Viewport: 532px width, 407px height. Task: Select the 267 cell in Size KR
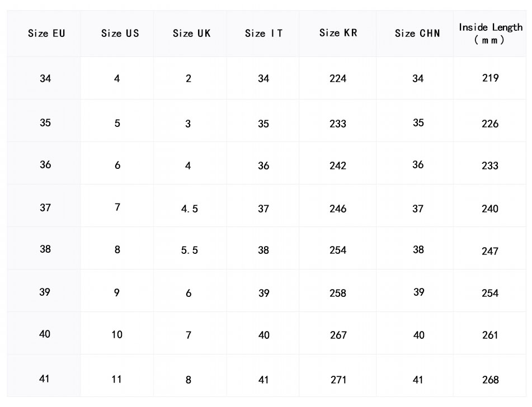(x=338, y=335)
